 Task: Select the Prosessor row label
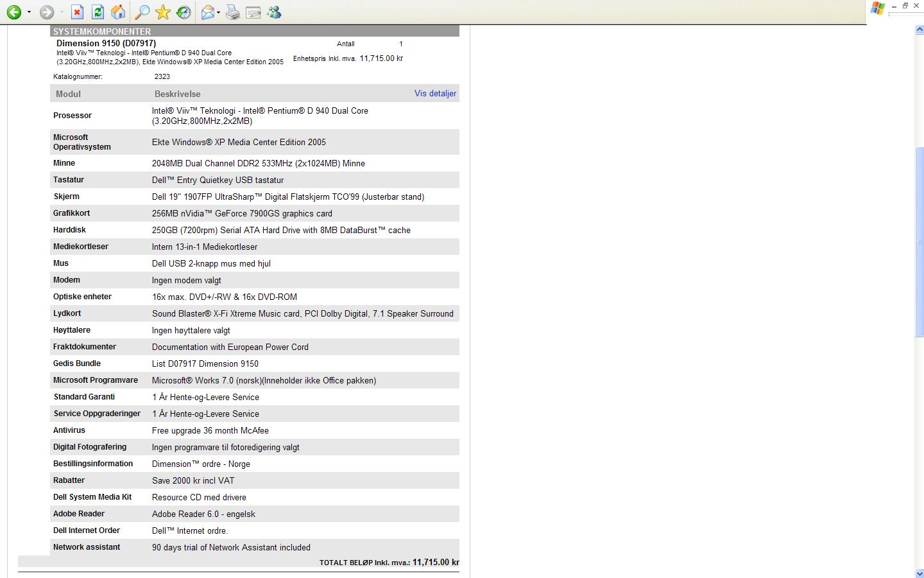(x=73, y=116)
